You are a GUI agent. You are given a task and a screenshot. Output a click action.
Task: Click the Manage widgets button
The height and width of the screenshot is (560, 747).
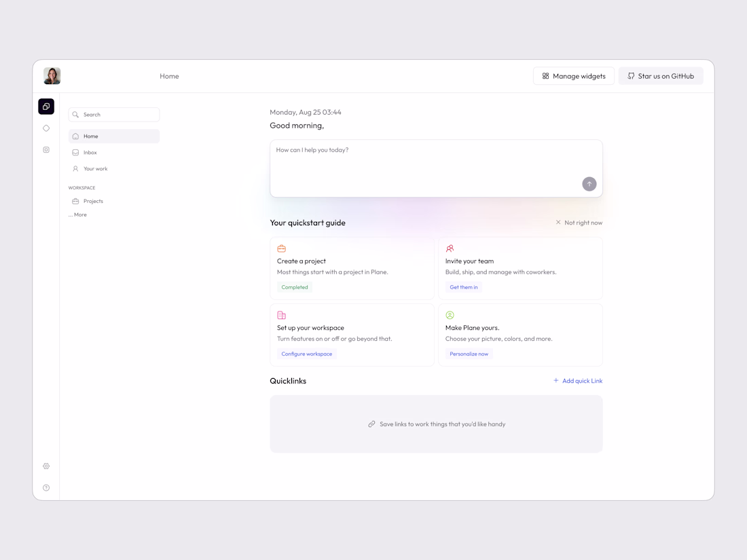(574, 76)
